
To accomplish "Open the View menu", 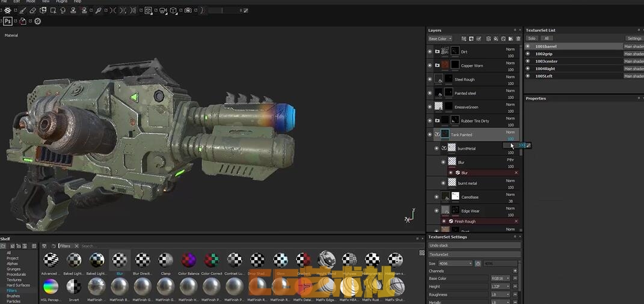I will coord(46,2).
